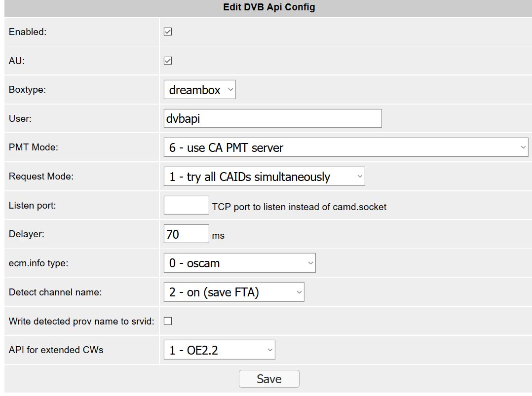Click the Edit DVB Api Config header
The width and height of the screenshot is (532, 396).
pos(269,7)
